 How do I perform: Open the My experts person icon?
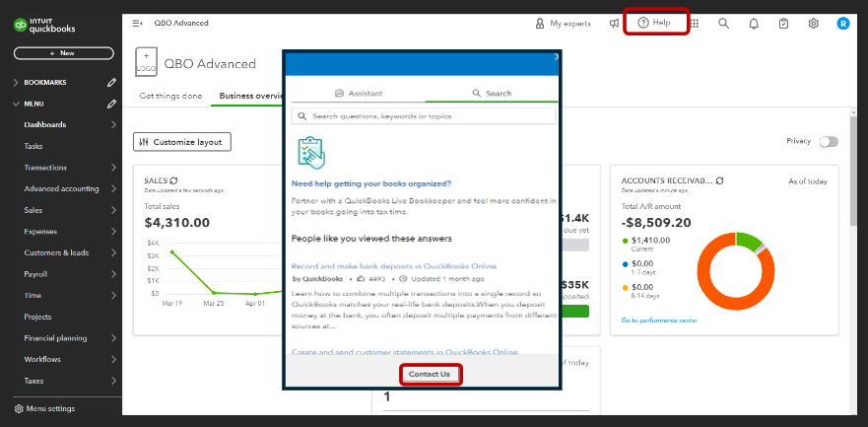pos(540,24)
